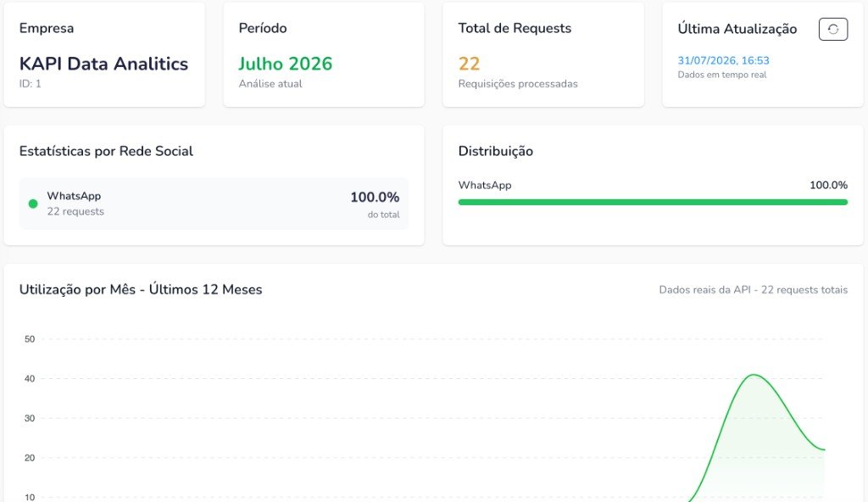Click 'Estatísticas por Rede Social' heading

coord(106,151)
